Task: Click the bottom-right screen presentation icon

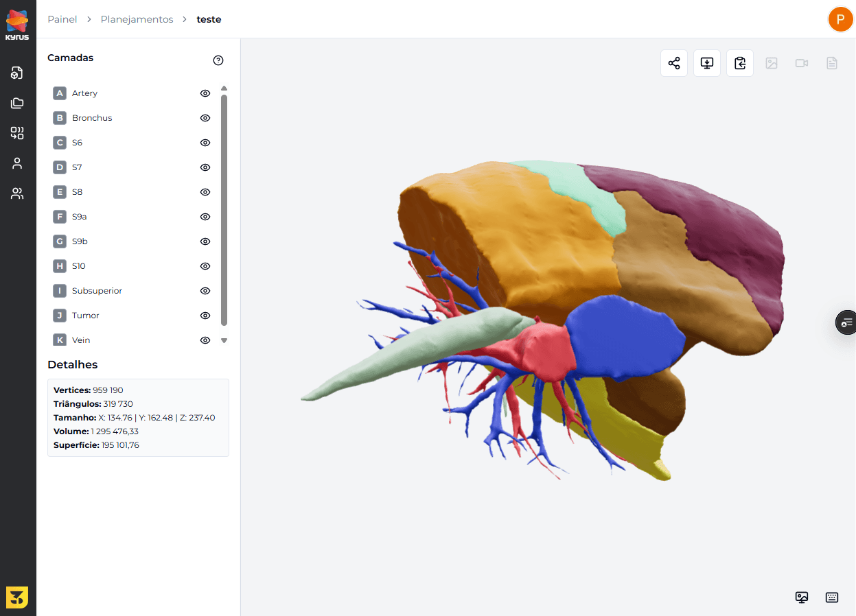Action: click(801, 597)
